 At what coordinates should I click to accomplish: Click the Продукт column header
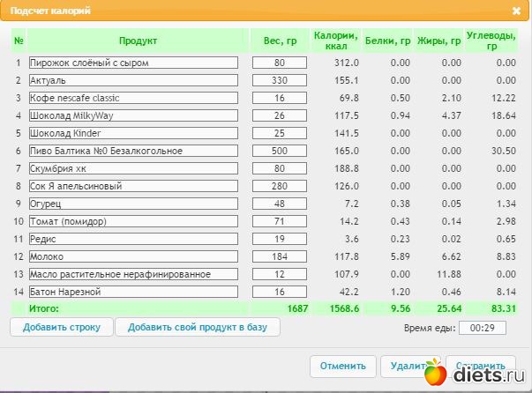(138, 41)
